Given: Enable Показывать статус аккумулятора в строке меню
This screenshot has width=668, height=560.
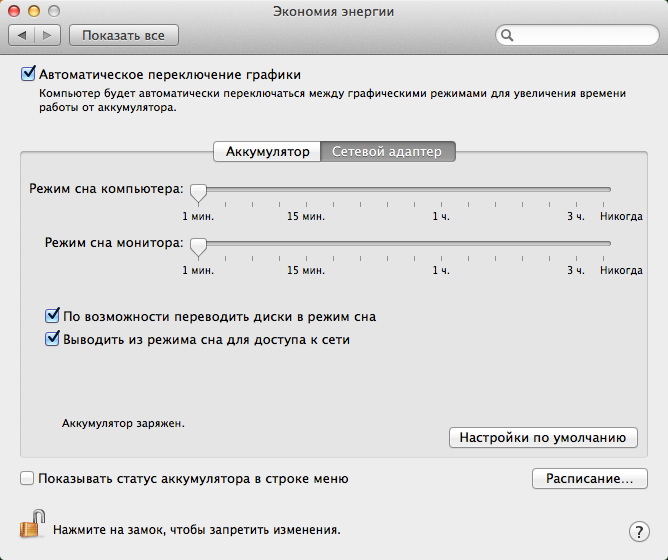Looking at the screenshot, I should point(27,479).
